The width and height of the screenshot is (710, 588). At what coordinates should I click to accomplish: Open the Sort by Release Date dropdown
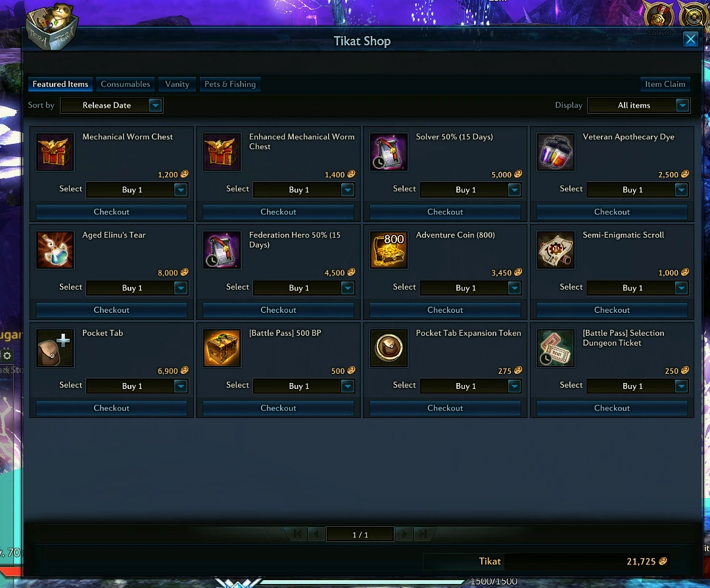point(112,106)
